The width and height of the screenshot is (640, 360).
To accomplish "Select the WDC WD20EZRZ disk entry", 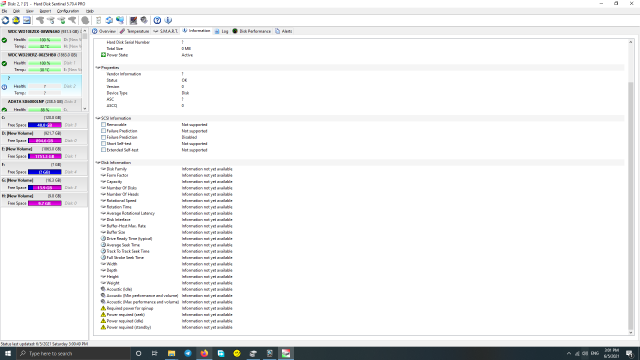I will [41, 62].
